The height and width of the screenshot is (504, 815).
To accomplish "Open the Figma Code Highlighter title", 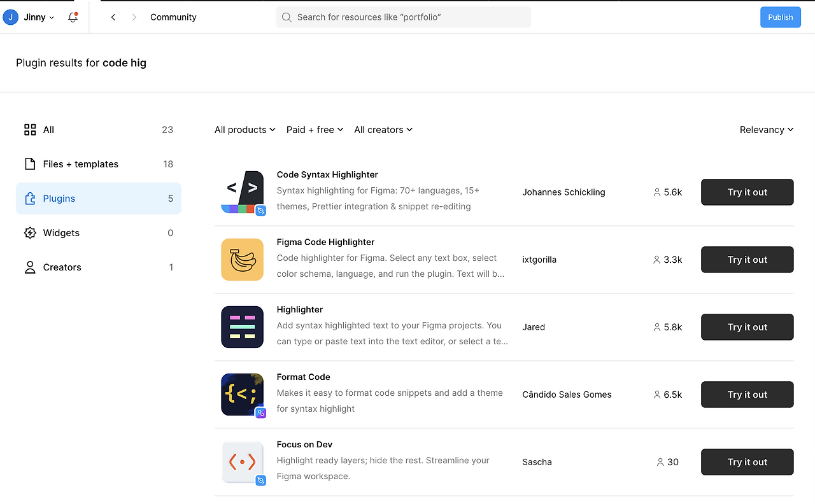I will (x=325, y=242).
